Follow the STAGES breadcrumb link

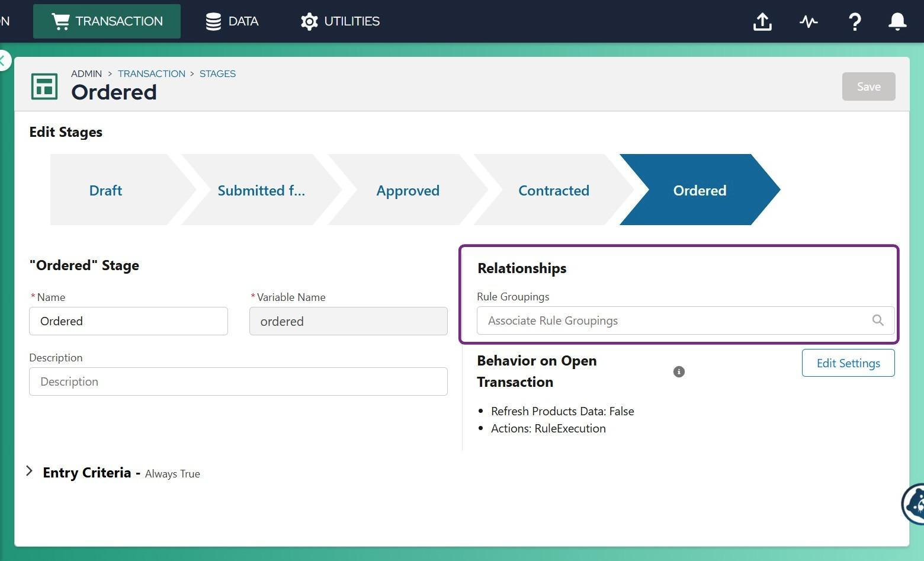click(x=217, y=73)
